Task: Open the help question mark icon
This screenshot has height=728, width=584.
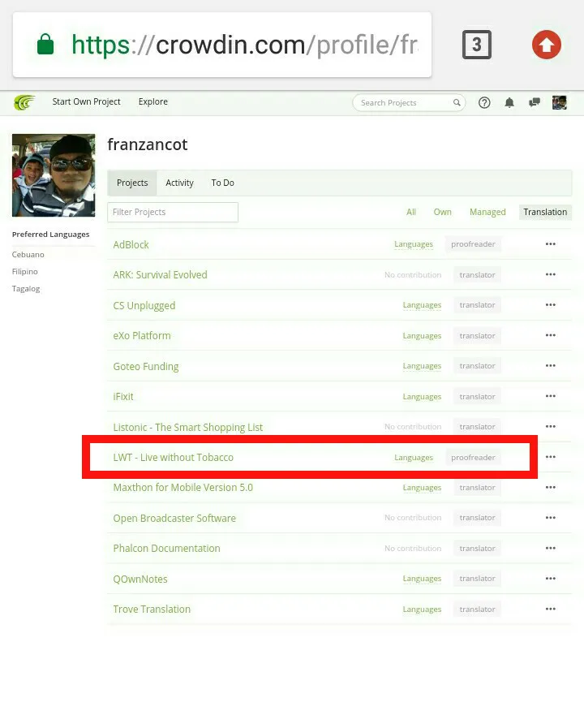Action: coord(484,102)
